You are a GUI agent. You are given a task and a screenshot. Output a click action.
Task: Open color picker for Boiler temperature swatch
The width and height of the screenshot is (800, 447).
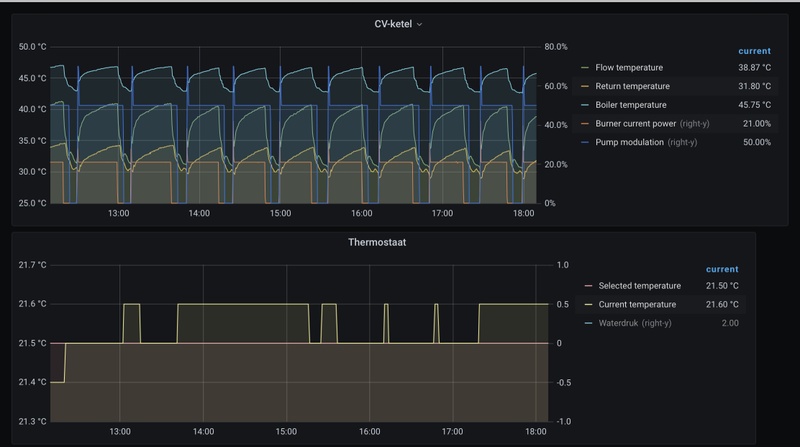[x=585, y=105]
